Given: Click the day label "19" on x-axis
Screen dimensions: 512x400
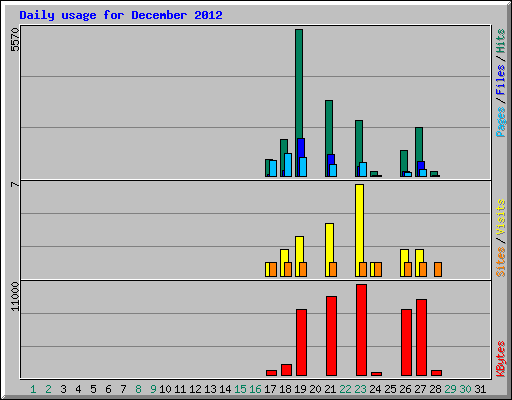Looking at the screenshot, I should pos(300,389).
